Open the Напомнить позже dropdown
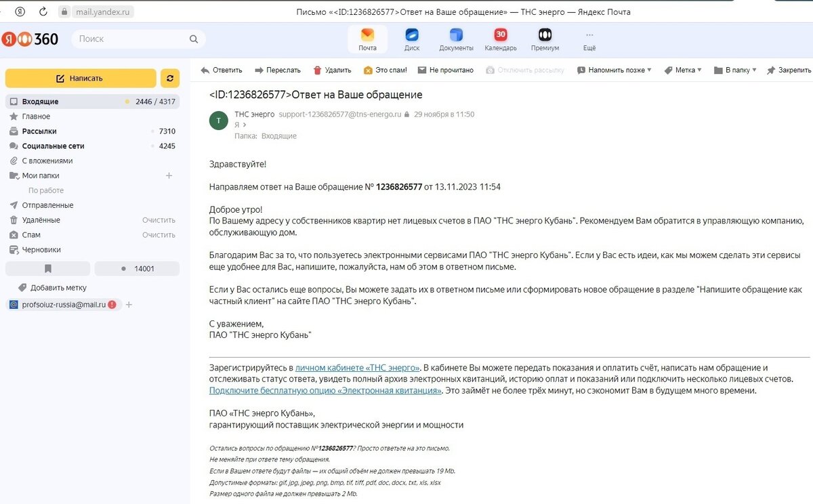This screenshot has height=504, width=813. [614, 70]
